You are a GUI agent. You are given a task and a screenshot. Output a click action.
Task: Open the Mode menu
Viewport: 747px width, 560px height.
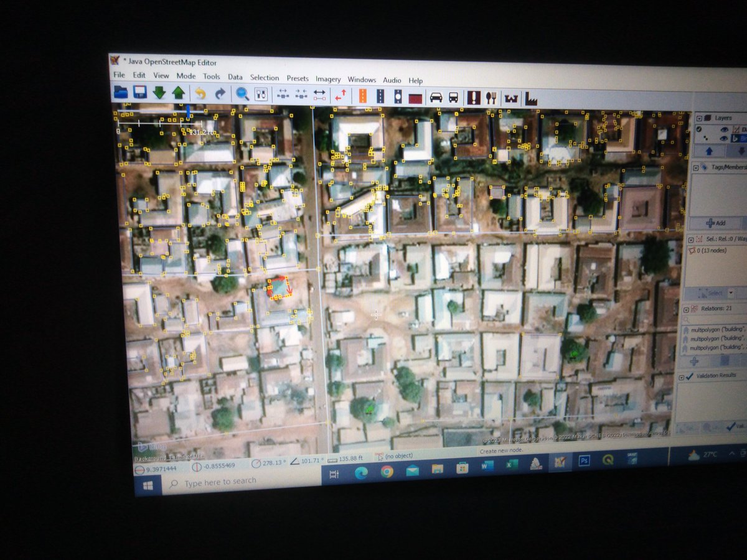pos(186,76)
